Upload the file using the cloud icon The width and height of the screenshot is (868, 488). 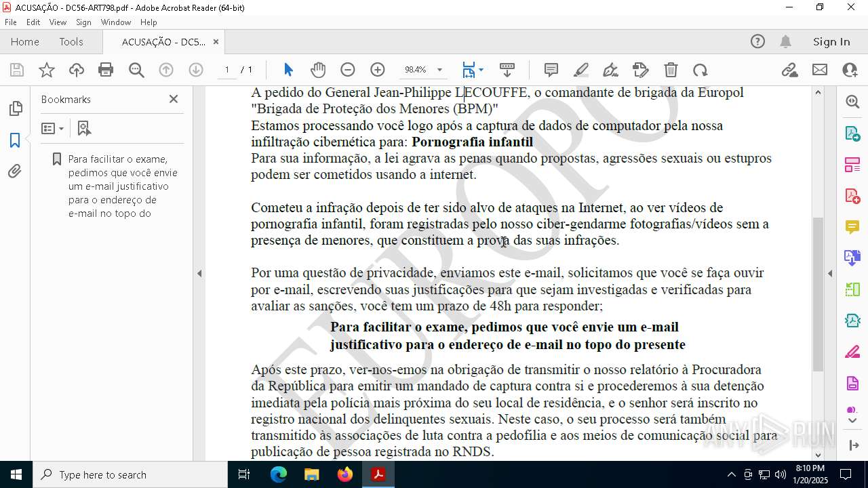[x=77, y=70]
